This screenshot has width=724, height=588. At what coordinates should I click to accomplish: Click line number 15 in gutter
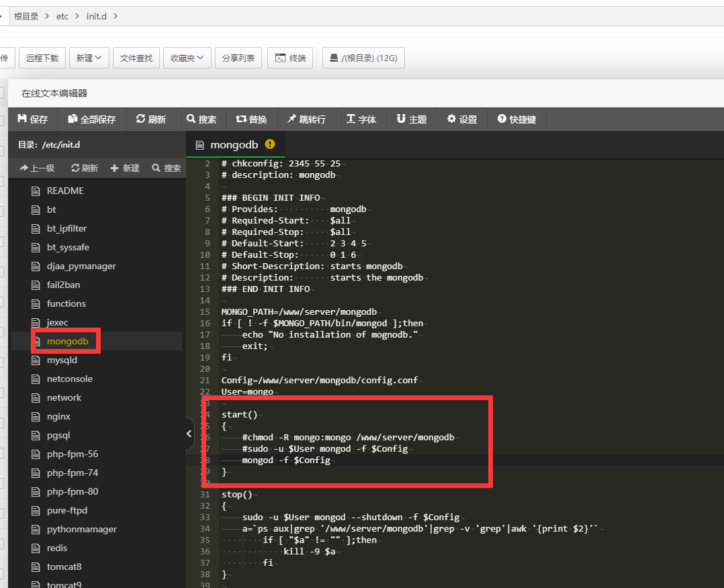coord(205,312)
